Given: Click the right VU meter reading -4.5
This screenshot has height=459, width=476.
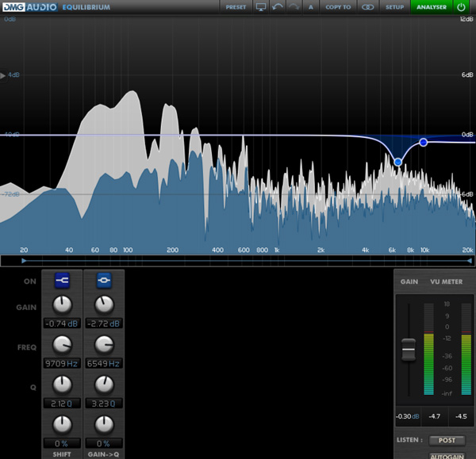Looking at the screenshot, I should (461, 416).
